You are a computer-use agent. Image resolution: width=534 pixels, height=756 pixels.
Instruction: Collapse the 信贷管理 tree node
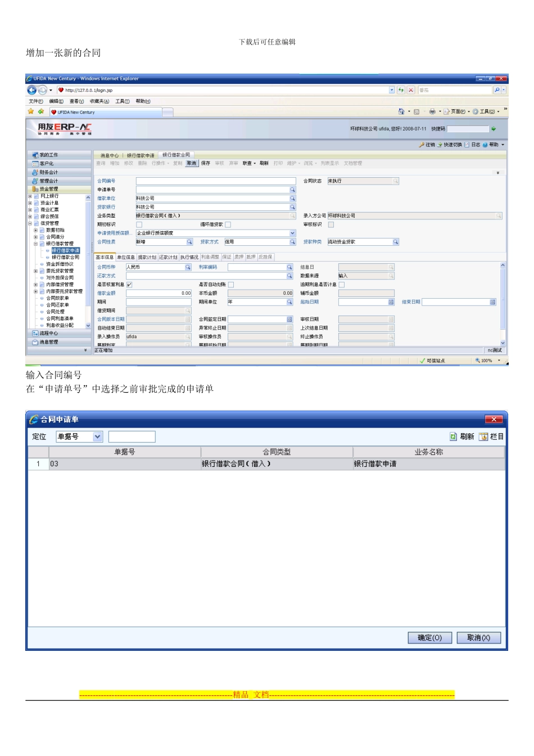(30, 223)
